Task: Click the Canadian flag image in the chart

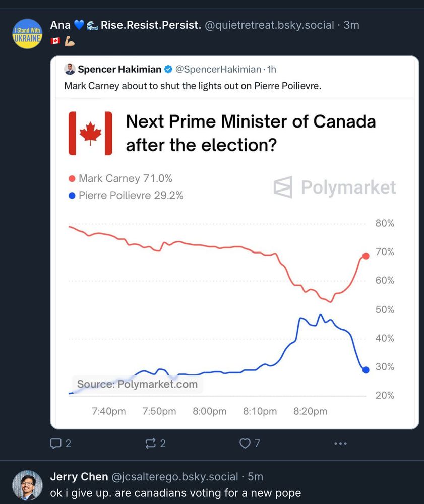Action: [90, 134]
